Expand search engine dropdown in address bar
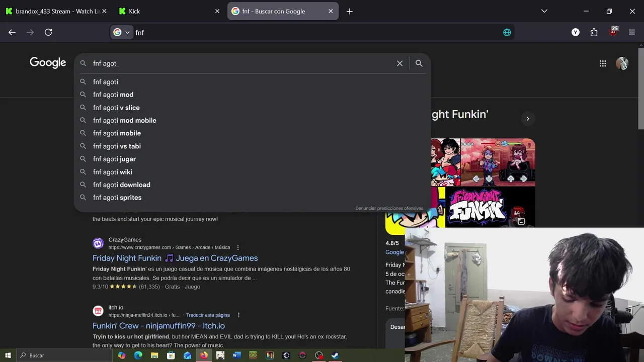The image size is (644, 362). 127,32
